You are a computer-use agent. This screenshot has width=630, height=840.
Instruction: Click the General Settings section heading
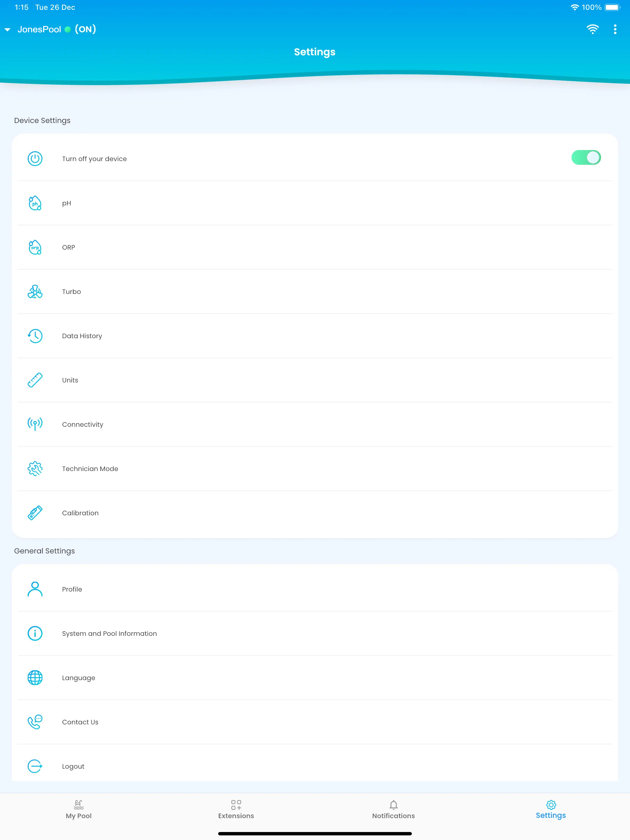(x=45, y=551)
